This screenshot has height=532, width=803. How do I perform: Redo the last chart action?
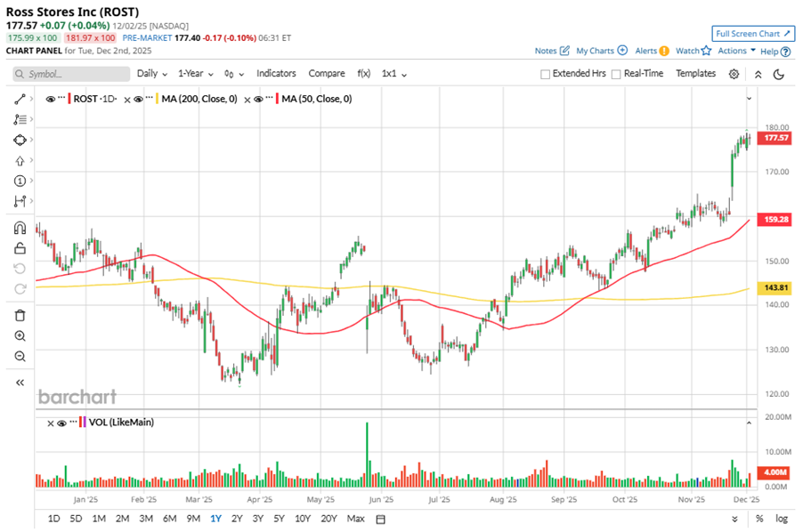coord(20,289)
